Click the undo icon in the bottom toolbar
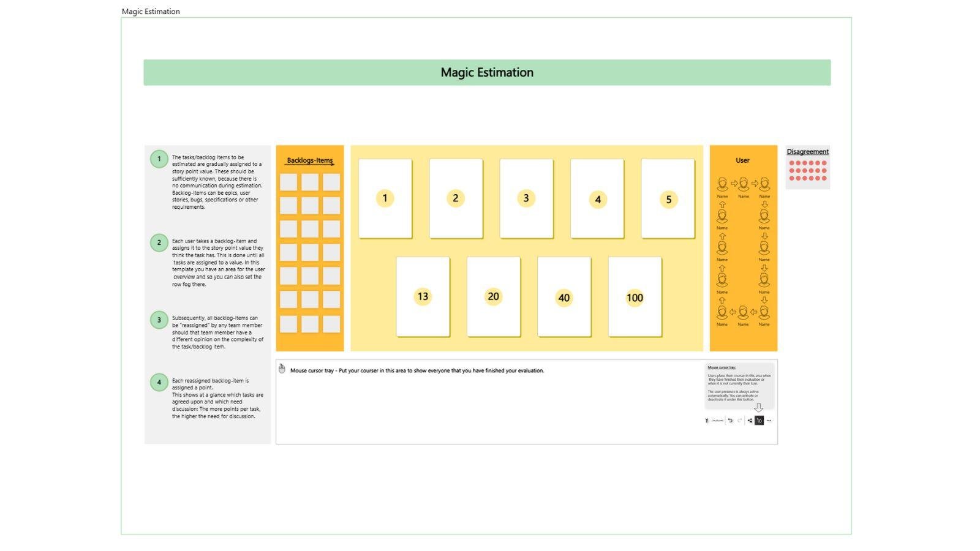Viewport: 980px width, 551px height. pyautogui.click(x=730, y=421)
